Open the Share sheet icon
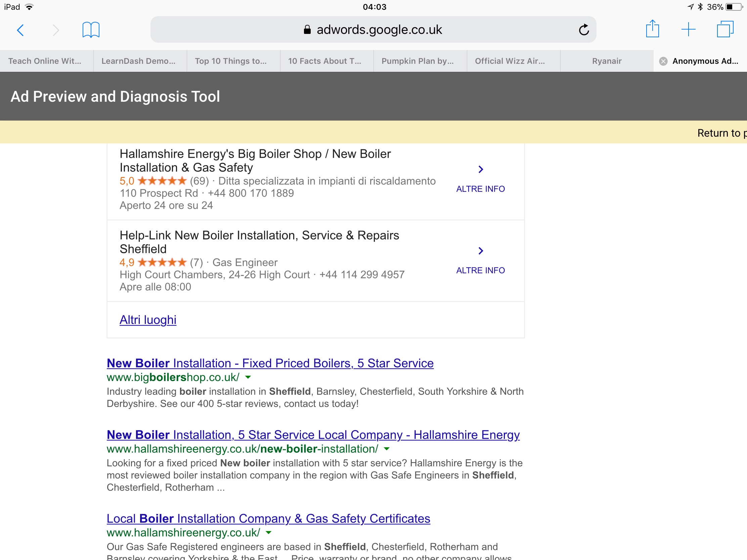The width and height of the screenshot is (747, 560). coord(652,29)
